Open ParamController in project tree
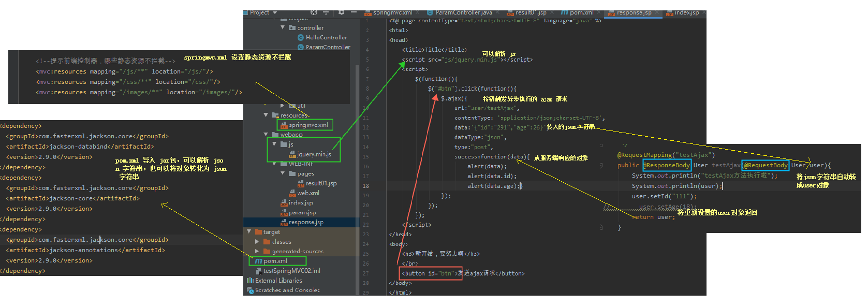The height and width of the screenshot is (306, 868). [328, 47]
